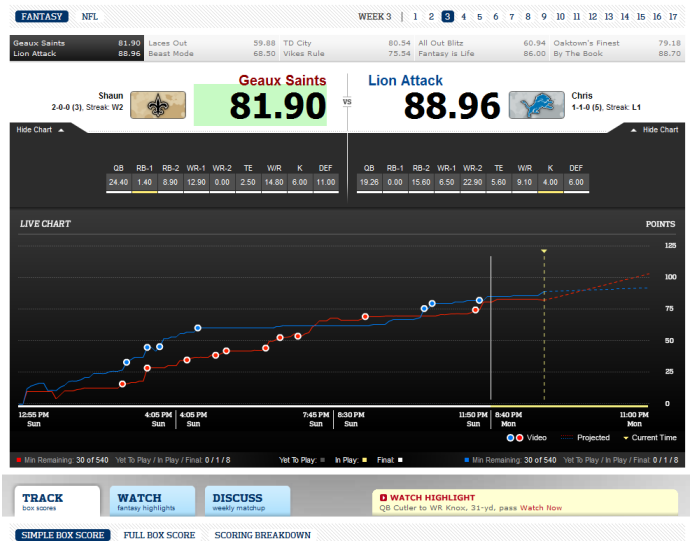Image resolution: width=690 pixels, height=541 pixels.
Task: Go to week 17
Action: tap(673, 17)
